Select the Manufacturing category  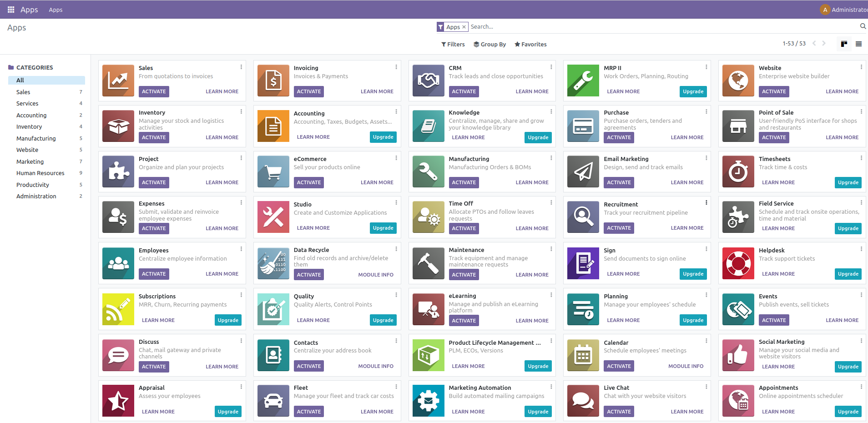pyautogui.click(x=36, y=139)
